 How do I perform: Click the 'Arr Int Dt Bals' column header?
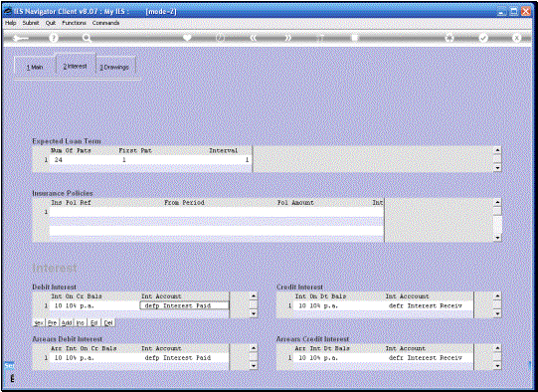pyautogui.click(x=322, y=348)
